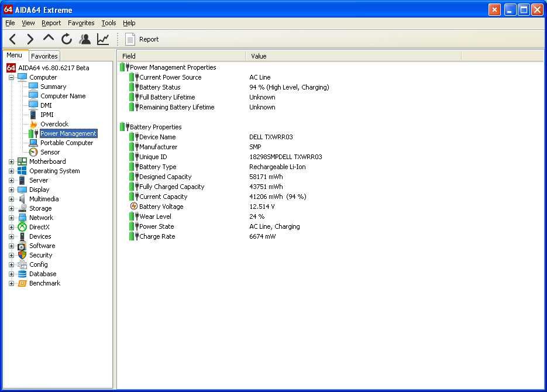Select the Battery Status row
547x392 pixels.
pyautogui.click(x=229, y=87)
